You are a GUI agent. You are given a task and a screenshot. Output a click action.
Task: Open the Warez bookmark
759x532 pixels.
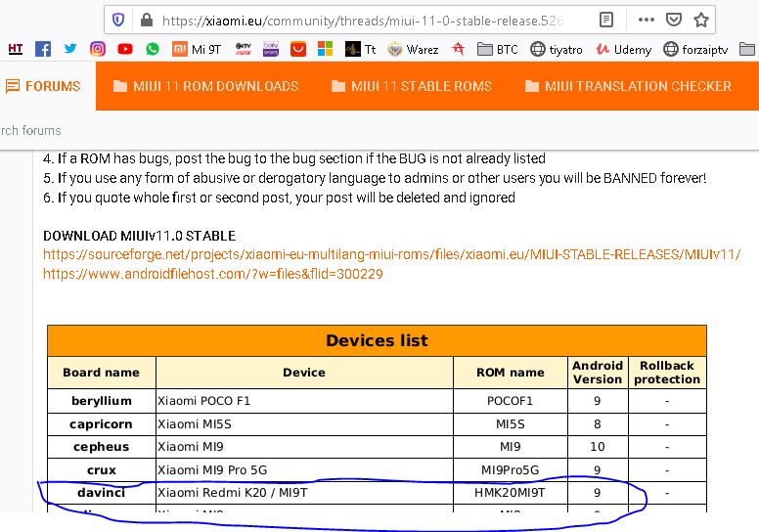coord(413,49)
